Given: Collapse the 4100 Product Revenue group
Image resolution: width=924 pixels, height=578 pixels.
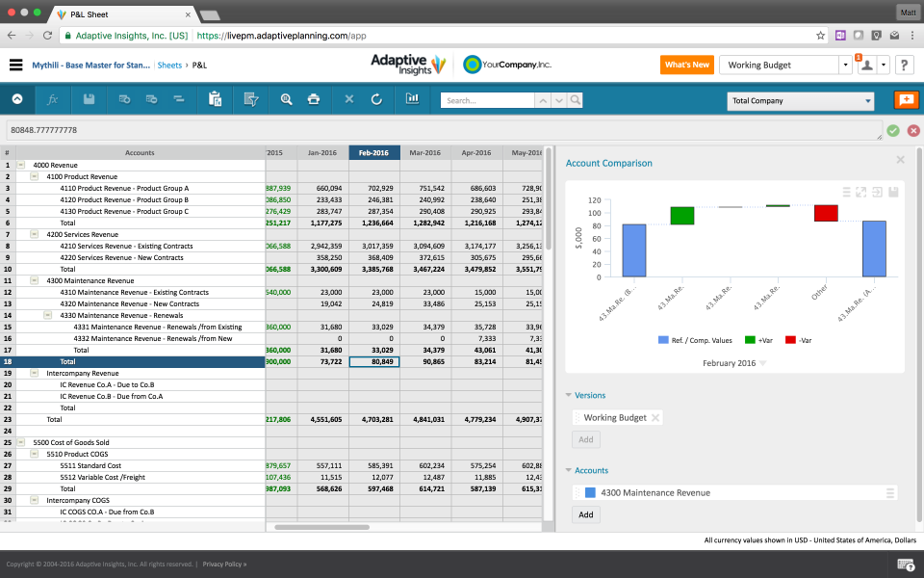Looking at the screenshot, I should pos(32,176).
